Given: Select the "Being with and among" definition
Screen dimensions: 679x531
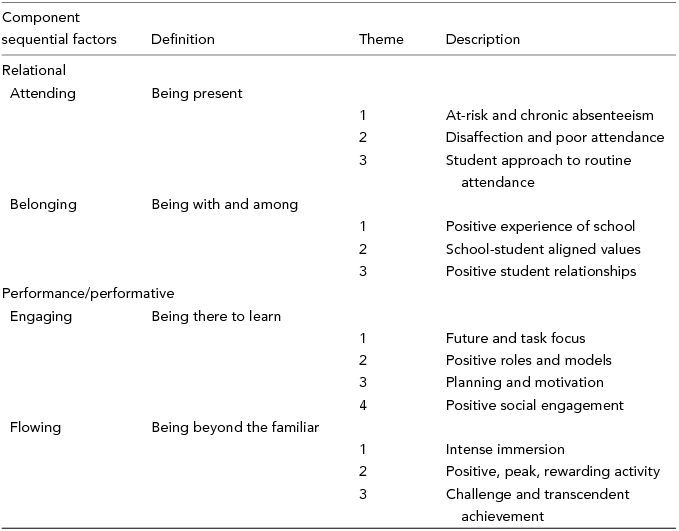Looking at the screenshot, I should click(225, 204).
